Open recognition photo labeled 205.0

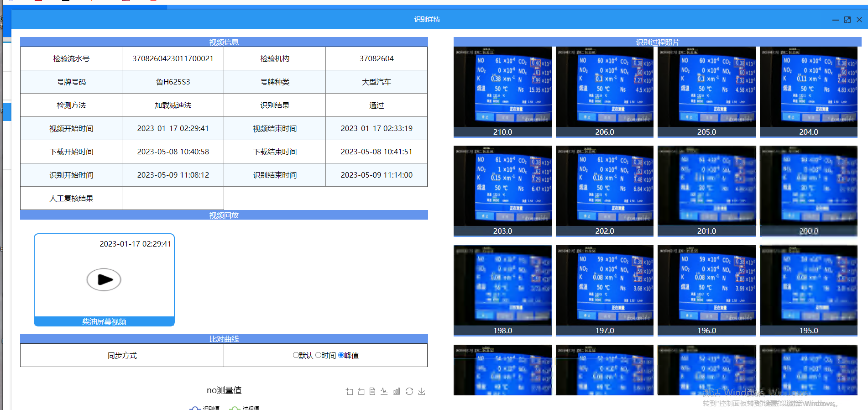(706, 91)
